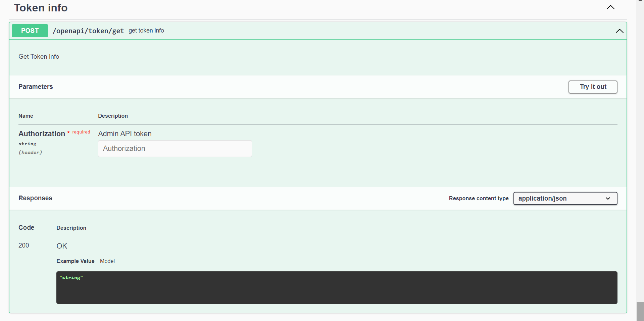Focus the Authorization input field
644x321 pixels.
coord(175,149)
